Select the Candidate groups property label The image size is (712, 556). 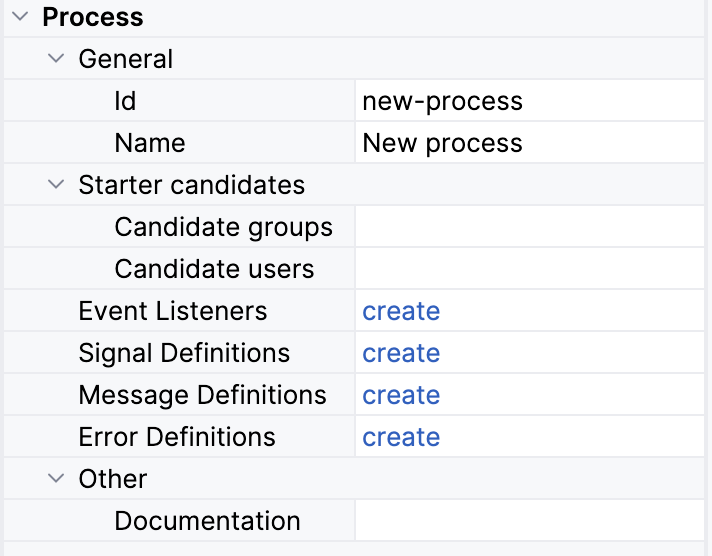[x=223, y=227]
